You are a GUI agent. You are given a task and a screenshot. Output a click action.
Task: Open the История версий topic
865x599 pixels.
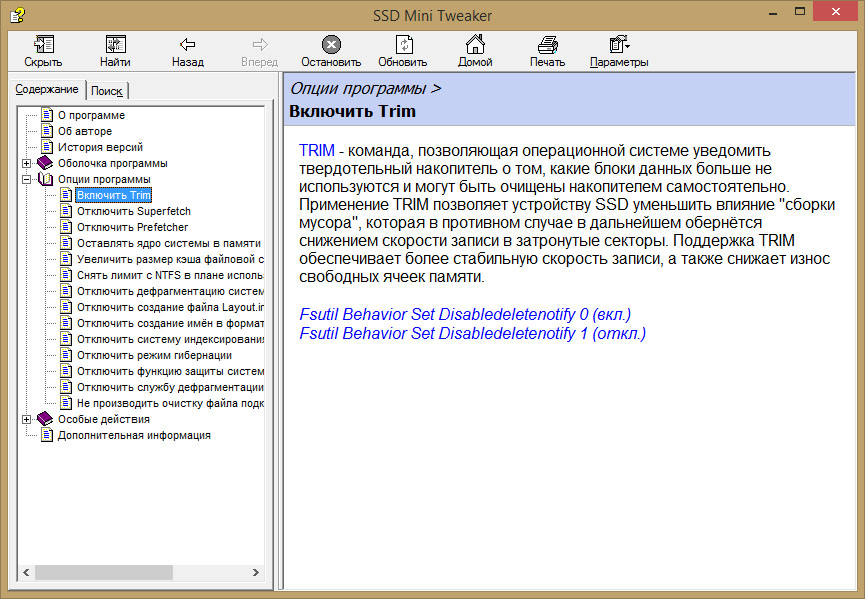pos(100,147)
